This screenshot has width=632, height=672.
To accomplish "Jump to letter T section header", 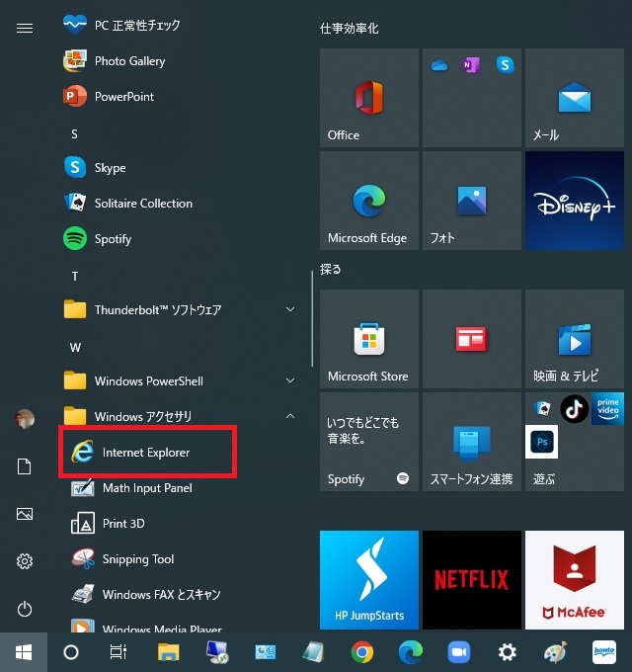I will click(x=74, y=277).
